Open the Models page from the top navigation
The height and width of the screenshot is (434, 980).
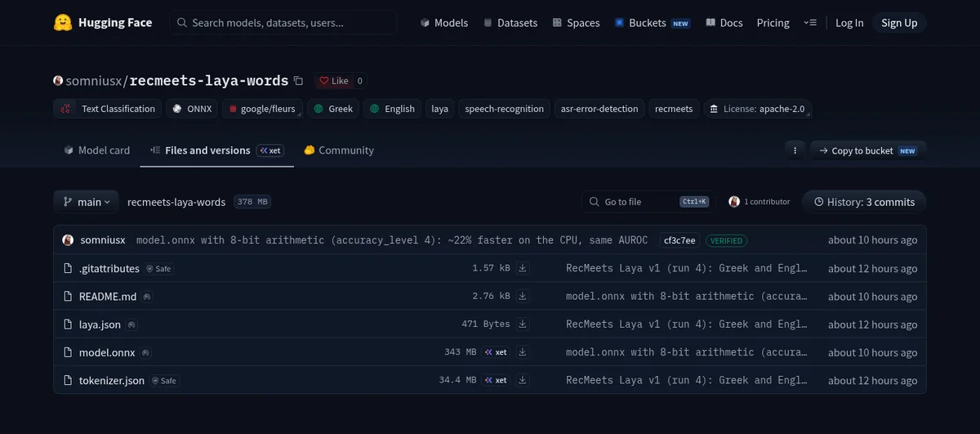click(x=443, y=23)
